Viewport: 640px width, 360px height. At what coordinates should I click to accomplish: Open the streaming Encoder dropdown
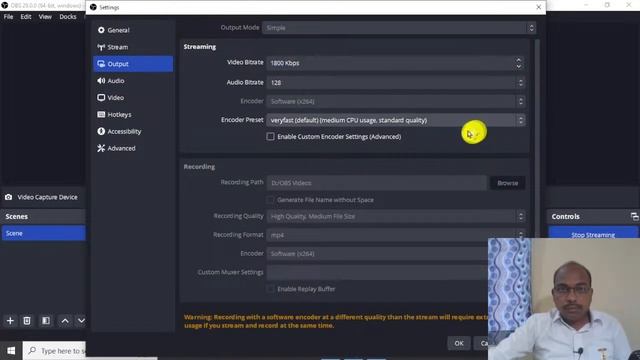pos(396,101)
